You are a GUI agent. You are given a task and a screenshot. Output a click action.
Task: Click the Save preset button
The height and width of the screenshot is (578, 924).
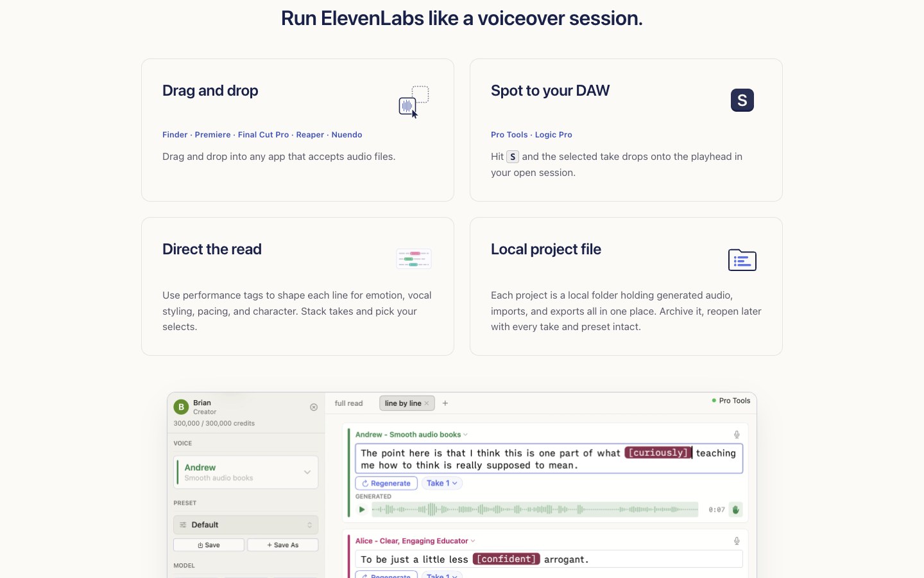[x=209, y=545]
